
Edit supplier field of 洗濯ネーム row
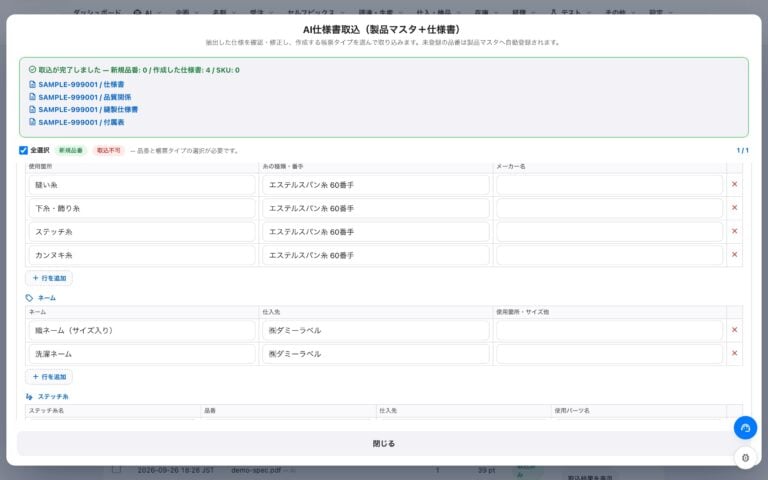[376, 354]
